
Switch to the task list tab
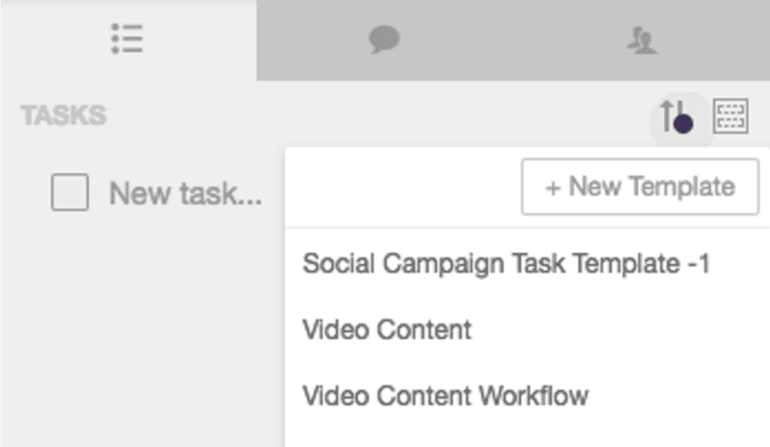pos(127,40)
